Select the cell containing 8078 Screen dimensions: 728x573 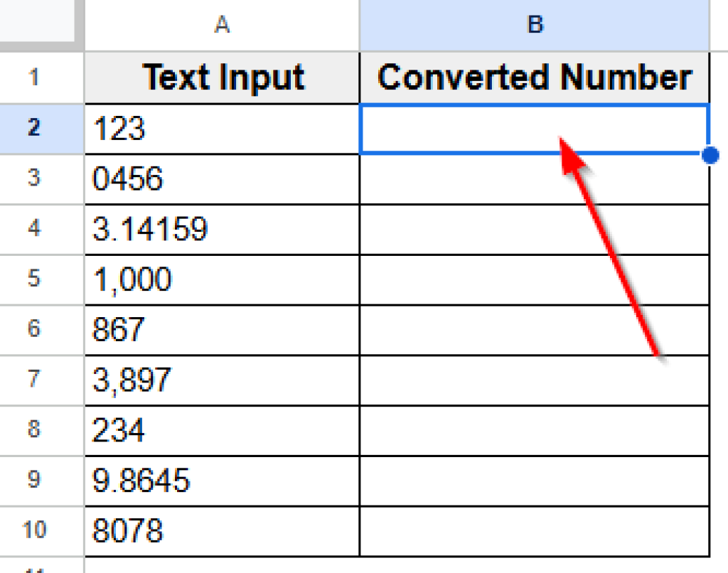click(x=220, y=530)
